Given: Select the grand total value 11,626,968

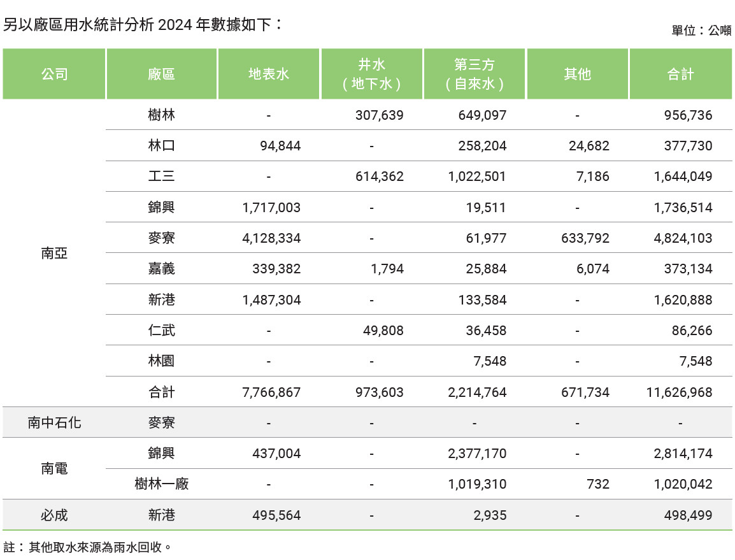Looking at the screenshot, I should click(x=681, y=392).
